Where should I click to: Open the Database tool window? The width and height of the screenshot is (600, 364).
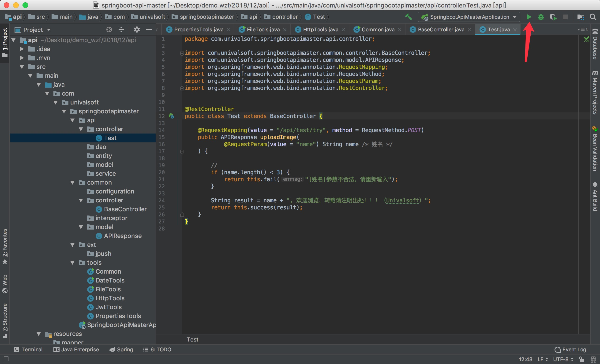[595, 44]
